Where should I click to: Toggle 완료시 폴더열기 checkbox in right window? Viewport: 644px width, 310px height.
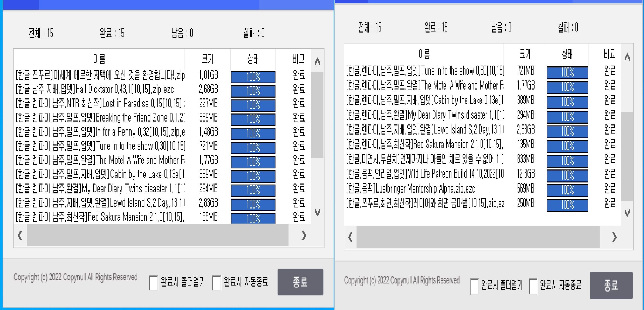[x=474, y=286]
